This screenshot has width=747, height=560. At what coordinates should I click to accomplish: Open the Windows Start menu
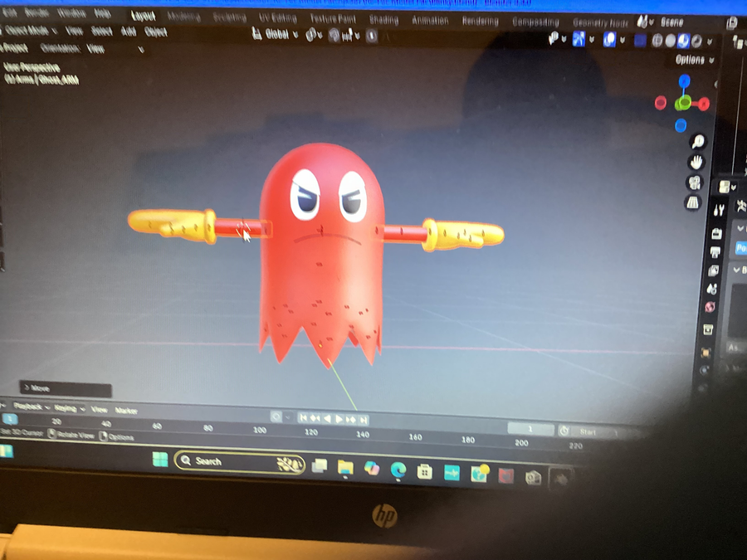pyautogui.click(x=160, y=459)
